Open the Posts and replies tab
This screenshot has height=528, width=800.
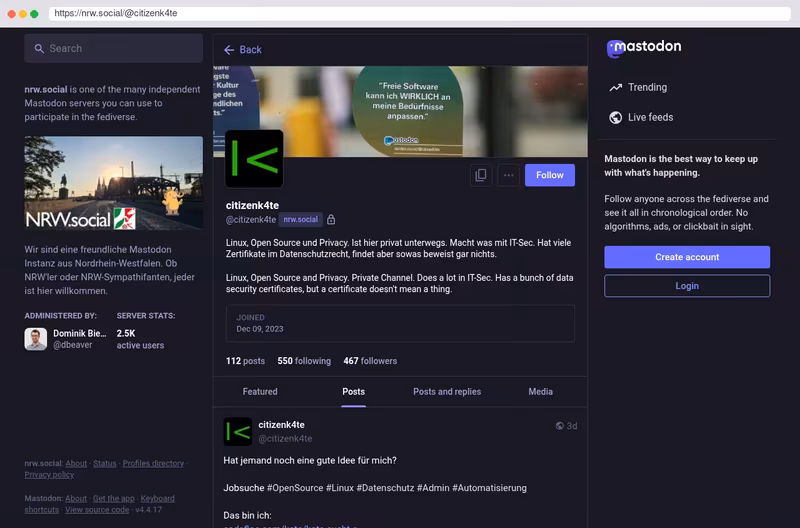tap(447, 391)
